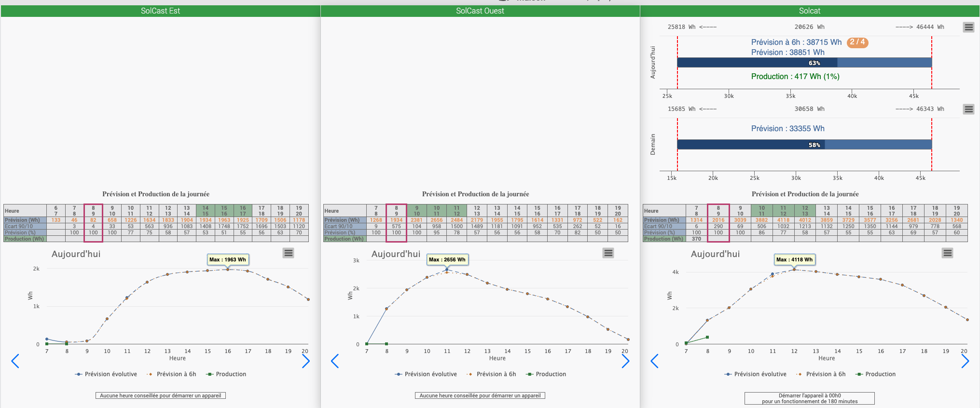980x408 pixels.
Task: Select the SolCast Ouest panel header
Action: tap(480, 11)
